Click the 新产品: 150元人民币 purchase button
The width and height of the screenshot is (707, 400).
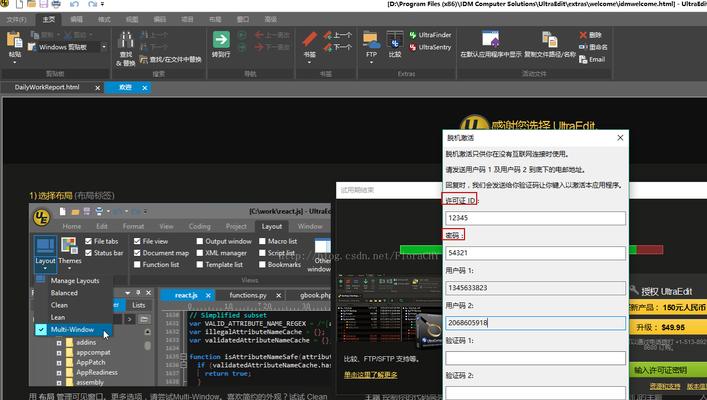(667, 308)
